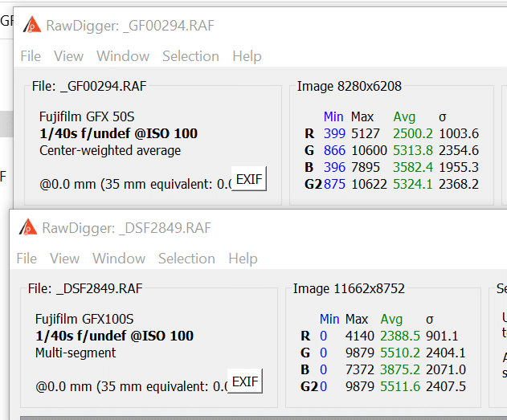Image resolution: width=507 pixels, height=420 pixels.
Task: Click B average value 3582.4
Action: (412, 167)
